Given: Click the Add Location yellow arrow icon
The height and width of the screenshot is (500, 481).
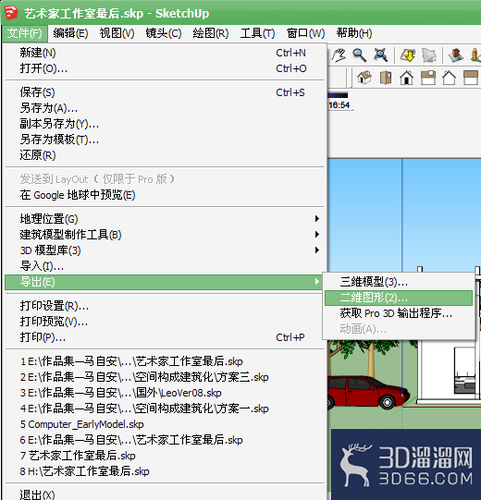Looking at the screenshot, I should pyautogui.click(x=408, y=55).
